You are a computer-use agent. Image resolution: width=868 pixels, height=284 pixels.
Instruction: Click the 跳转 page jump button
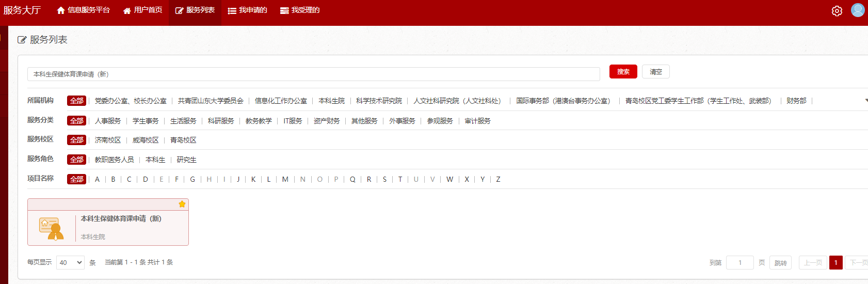click(780, 263)
